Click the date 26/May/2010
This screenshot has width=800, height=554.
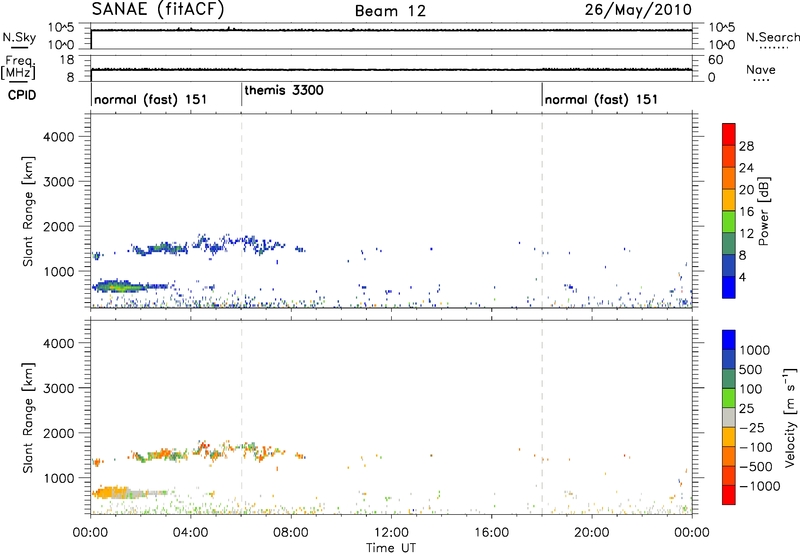(638, 9)
